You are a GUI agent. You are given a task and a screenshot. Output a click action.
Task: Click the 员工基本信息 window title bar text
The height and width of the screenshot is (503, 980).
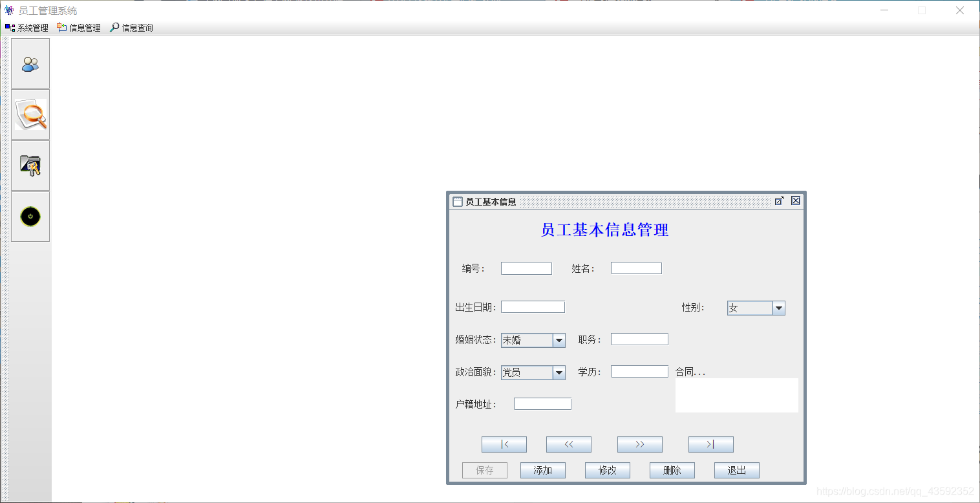(x=491, y=202)
